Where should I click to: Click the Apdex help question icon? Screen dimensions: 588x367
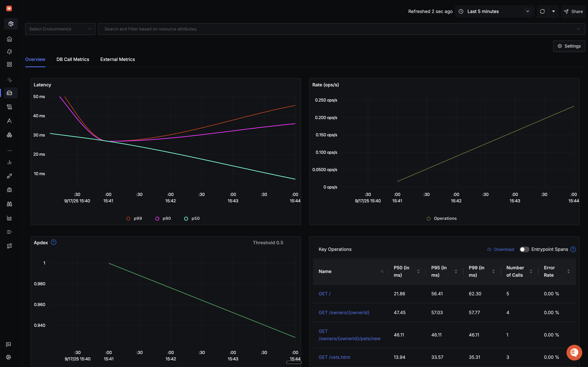pyautogui.click(x=53, y=243)
